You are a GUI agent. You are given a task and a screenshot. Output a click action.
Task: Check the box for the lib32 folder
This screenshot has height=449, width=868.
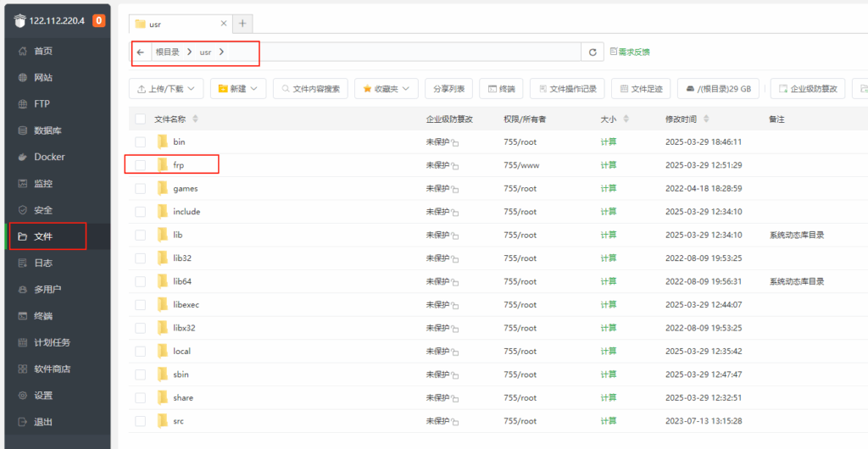[x=140, y=258]
